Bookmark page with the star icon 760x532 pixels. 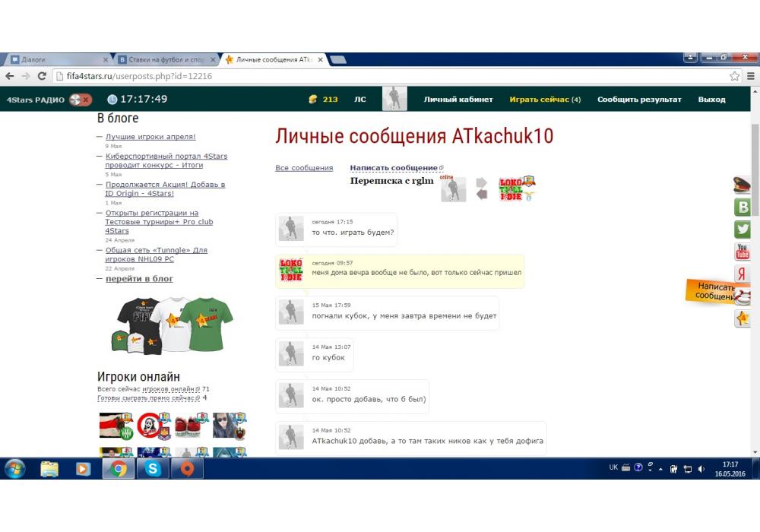click(x=735, y=76)
